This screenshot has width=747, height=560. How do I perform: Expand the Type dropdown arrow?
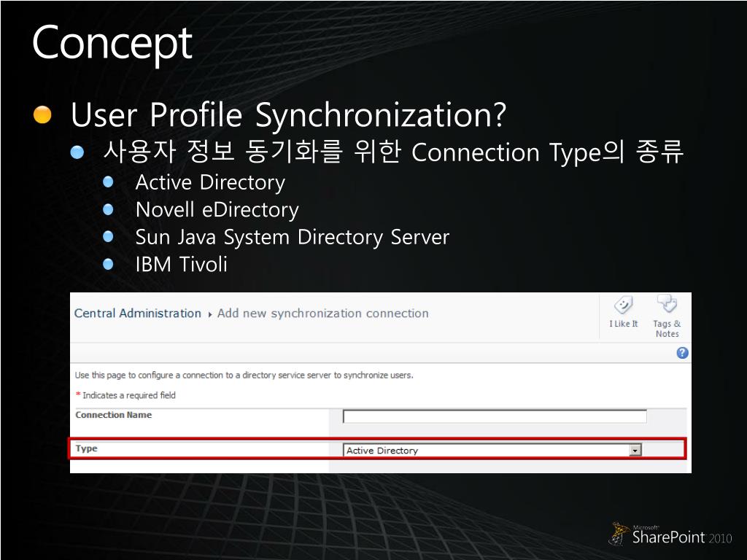tap(635, 450)
